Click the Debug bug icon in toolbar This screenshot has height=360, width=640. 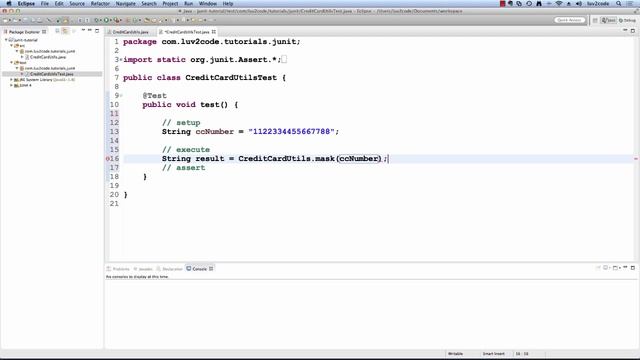96,20
